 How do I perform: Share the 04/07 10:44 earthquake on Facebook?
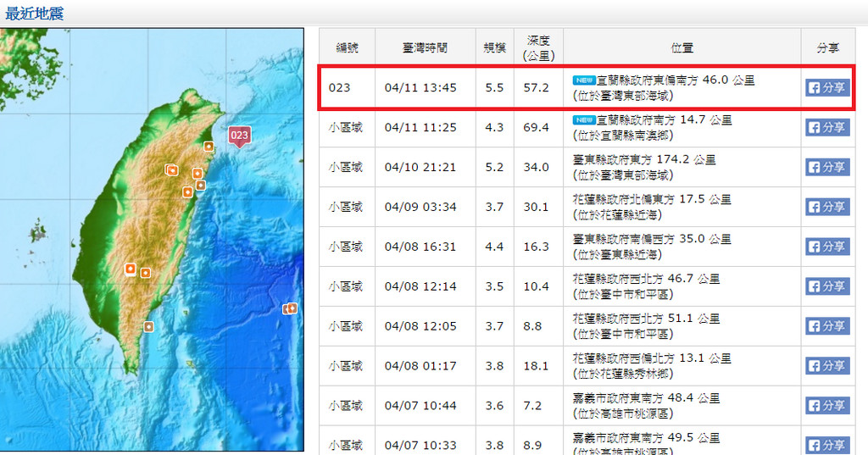[x=826, y=406]
